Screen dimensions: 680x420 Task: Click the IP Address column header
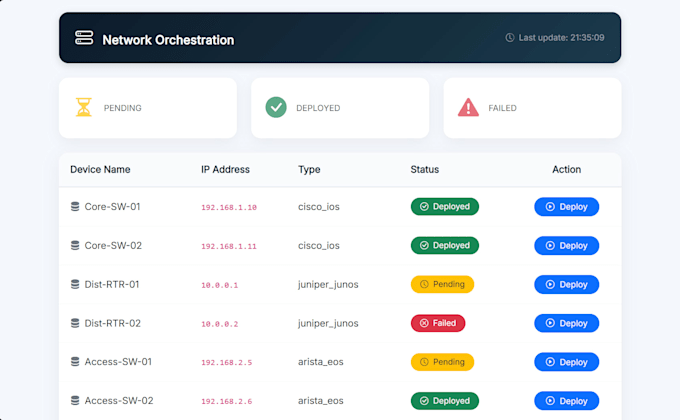click(225, 169)
